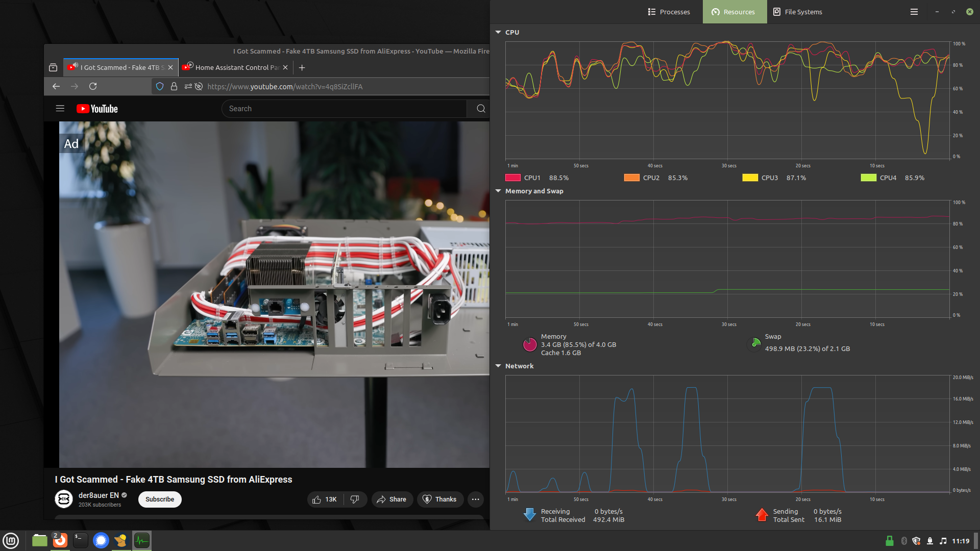Click the YouTube Search input field

click(344, 109)
